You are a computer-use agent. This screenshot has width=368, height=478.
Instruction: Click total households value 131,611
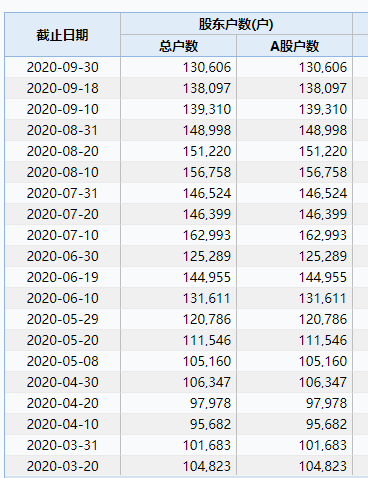click(x=207, y=298)
